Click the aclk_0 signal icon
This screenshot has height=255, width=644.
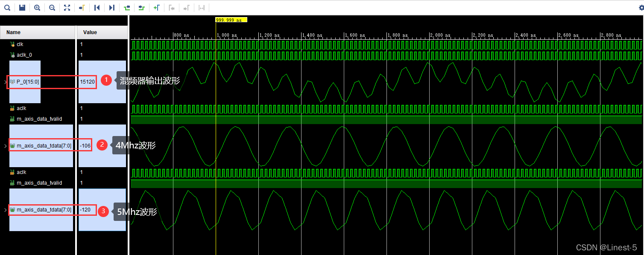[x=12, y=55]
